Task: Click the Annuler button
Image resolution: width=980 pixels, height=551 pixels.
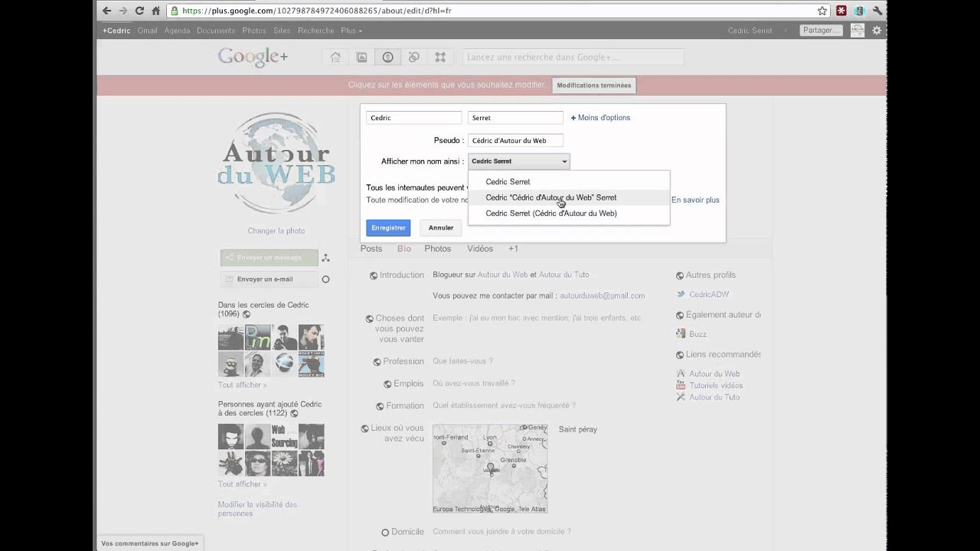Action: [441, 227]
